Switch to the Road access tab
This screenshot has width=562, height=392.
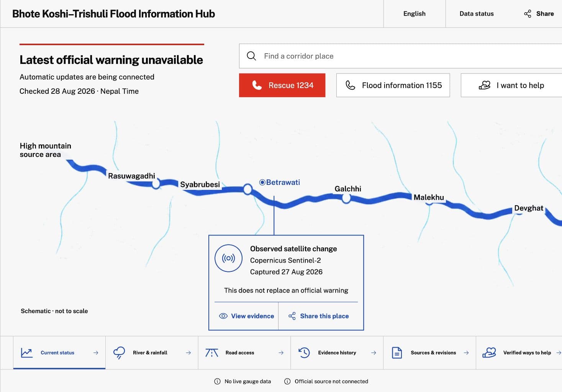click(244, 353)
